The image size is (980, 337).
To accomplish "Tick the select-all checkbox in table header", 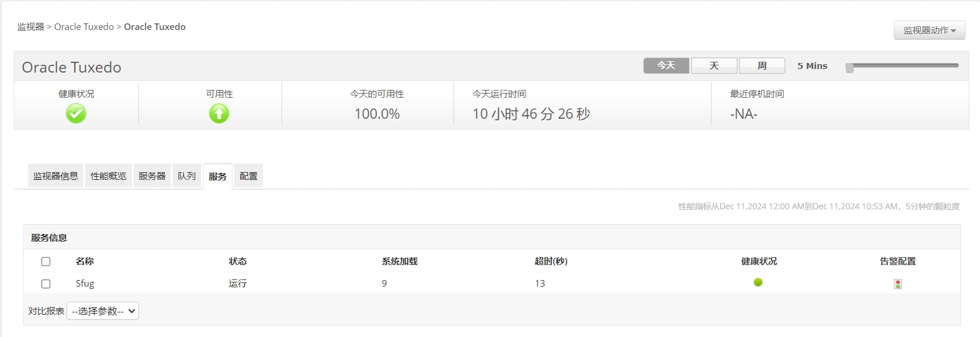I will coord(46,261).
